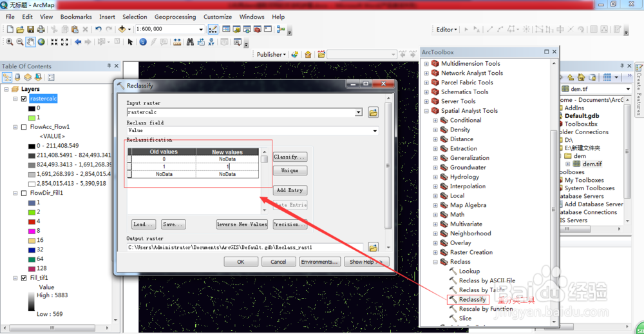Click the Reverse New Values button

242,224
